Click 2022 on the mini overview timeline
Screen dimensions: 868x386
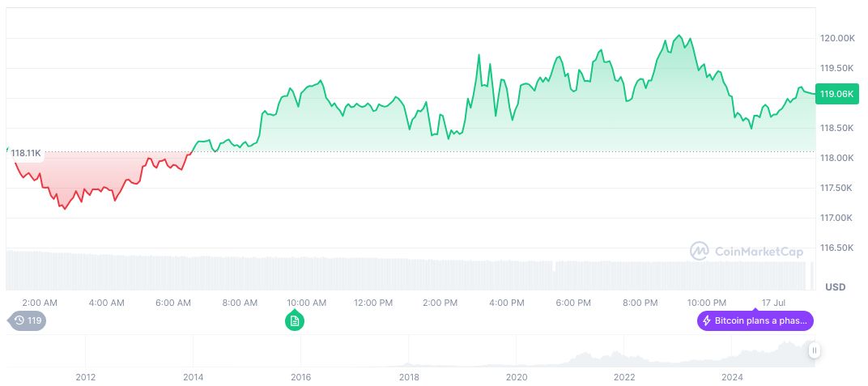point(624,377)
